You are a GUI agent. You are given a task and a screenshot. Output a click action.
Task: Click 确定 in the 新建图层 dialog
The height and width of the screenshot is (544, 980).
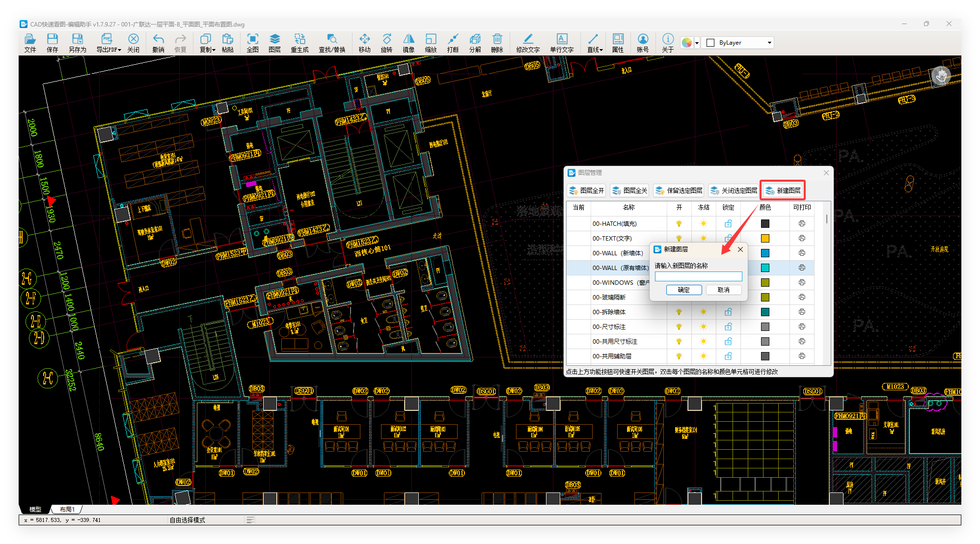(x=683, y=290)
